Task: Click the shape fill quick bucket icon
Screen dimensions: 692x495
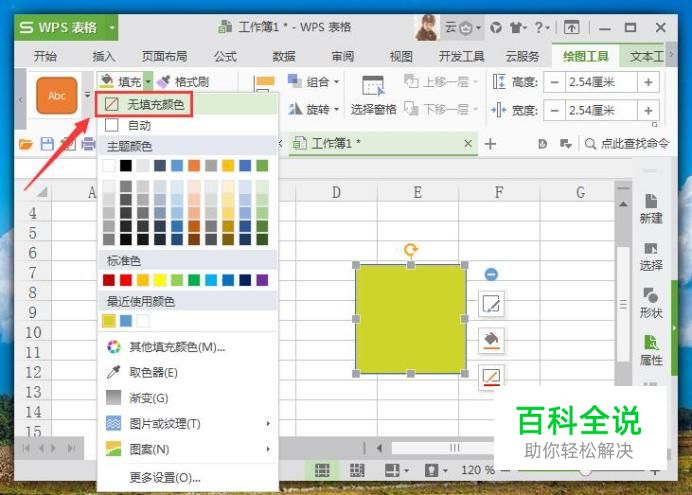Action: tap(492, 340)
